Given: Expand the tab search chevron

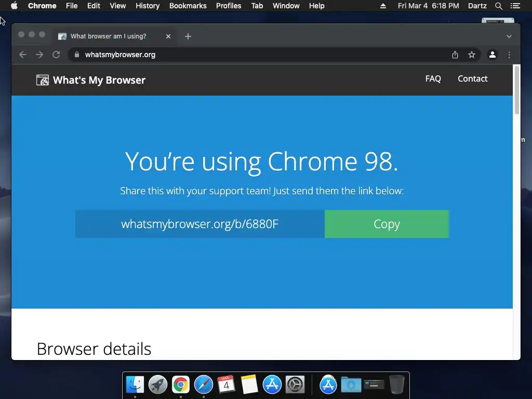Looking at the screenshot, I should tap(509, 36).
